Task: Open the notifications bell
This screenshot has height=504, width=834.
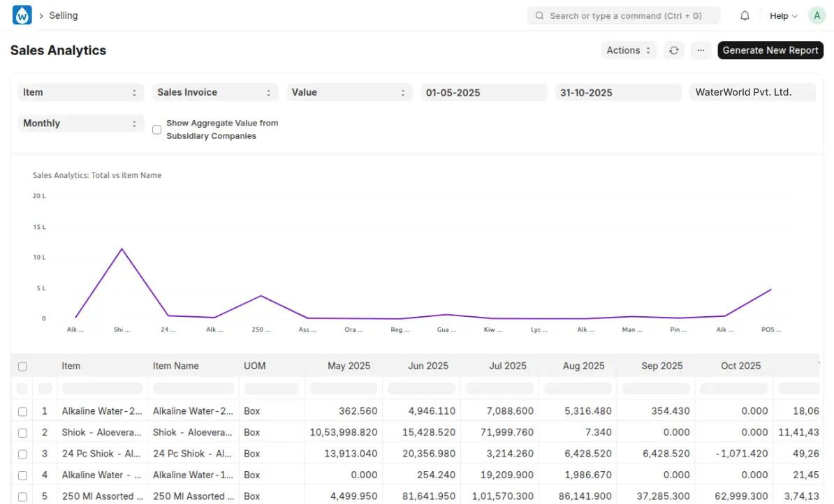Action: tap(745, 15)
